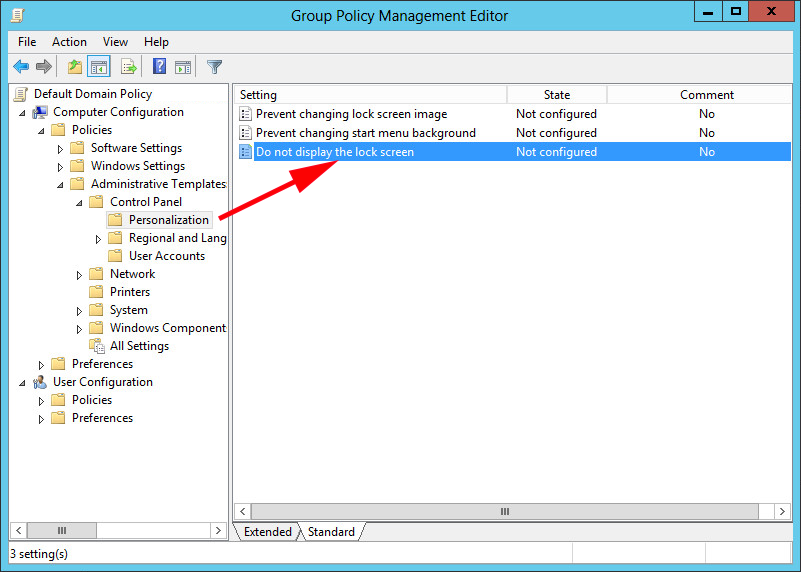
Task: Click the Personalization folder icon
Action: click(115, 220)
